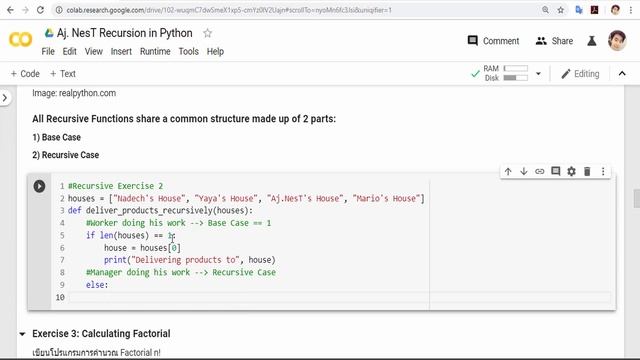Copy link to cell icon

(x=540, y=171)
